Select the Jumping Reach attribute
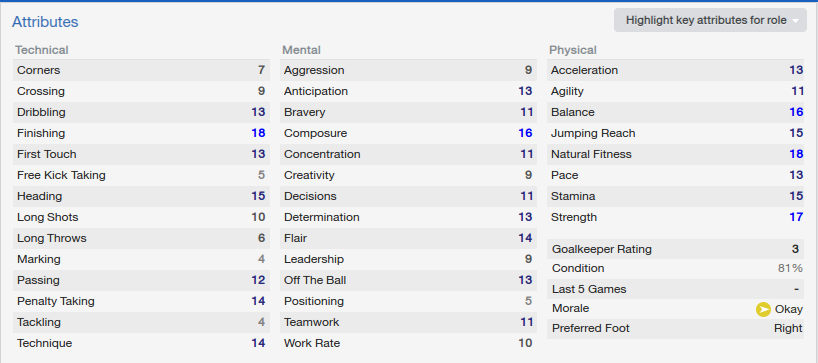The image size is (818, 363). click(676, 133)
